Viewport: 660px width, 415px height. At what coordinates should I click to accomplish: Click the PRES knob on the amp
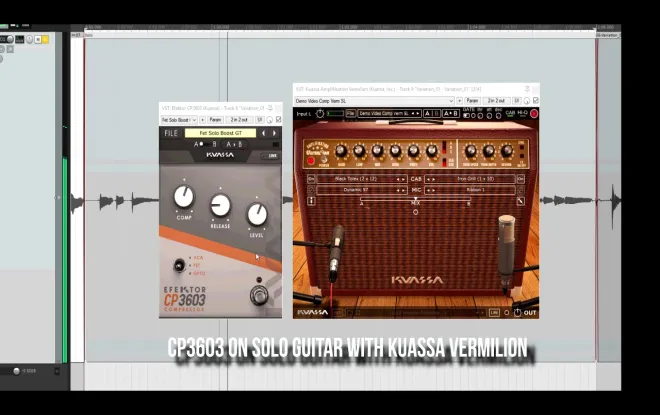pyautogui.click(x=413, y=151)
